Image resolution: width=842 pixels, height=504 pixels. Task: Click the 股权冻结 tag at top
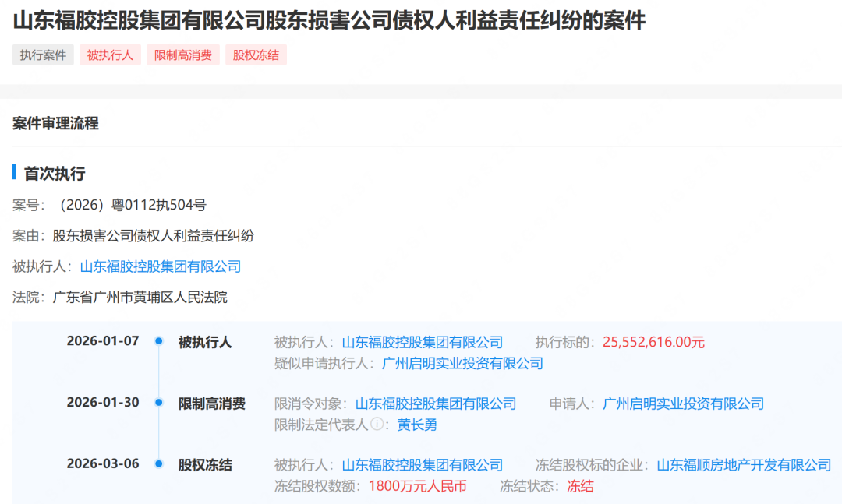[x=255, y=55]
